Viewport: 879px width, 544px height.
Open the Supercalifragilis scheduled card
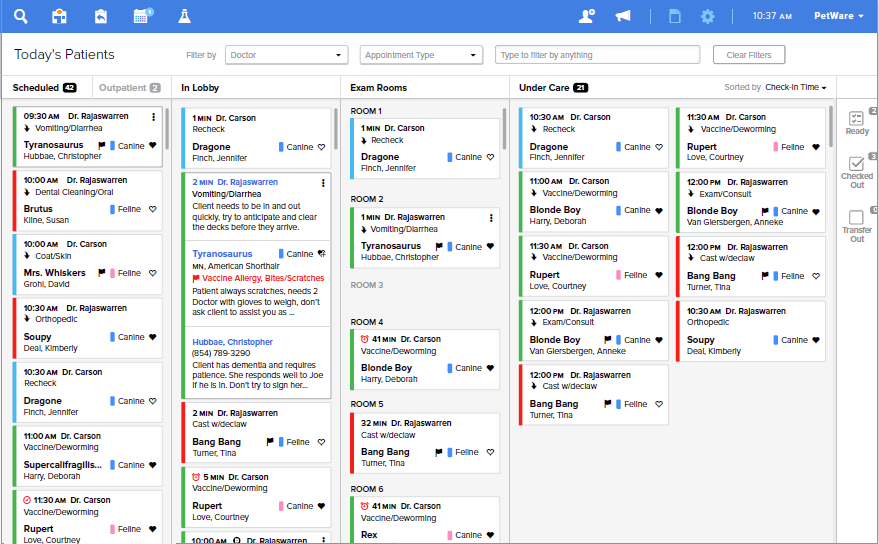[x=87, y=456]
